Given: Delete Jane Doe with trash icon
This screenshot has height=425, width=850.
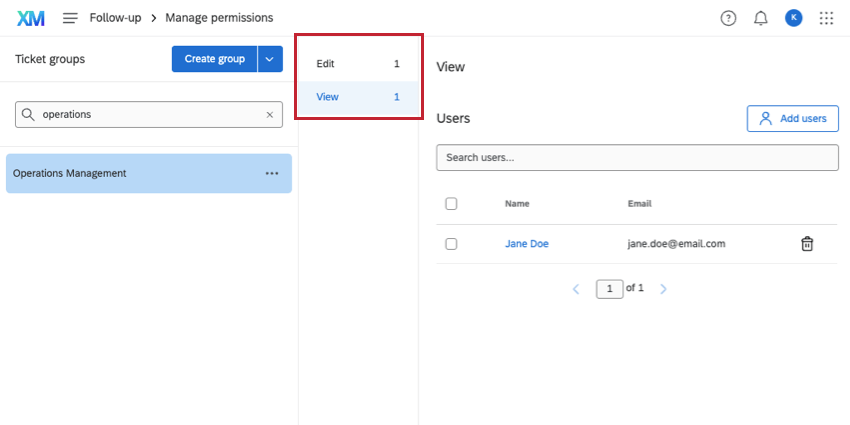Looking at the screenshot, I should (x=807, y=244).
